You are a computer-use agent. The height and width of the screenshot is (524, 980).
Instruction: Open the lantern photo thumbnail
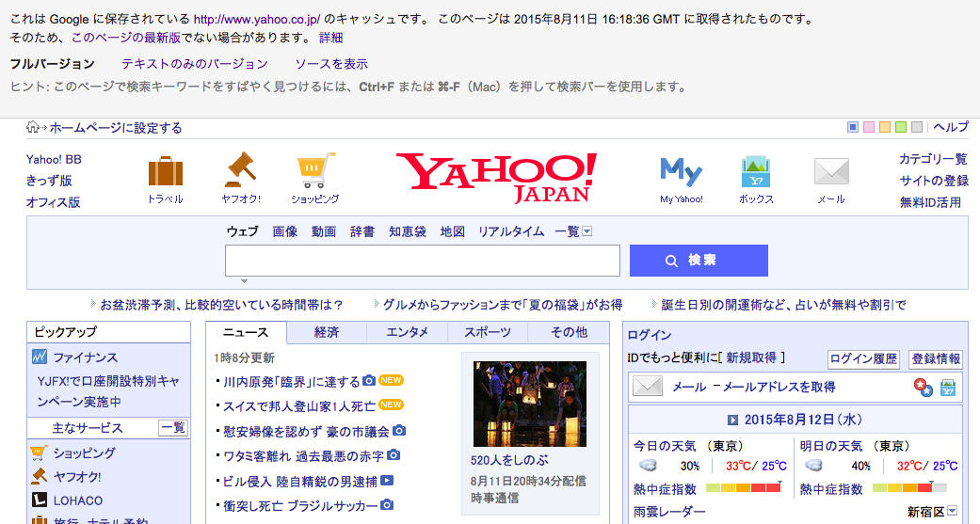tap(530, 404)
